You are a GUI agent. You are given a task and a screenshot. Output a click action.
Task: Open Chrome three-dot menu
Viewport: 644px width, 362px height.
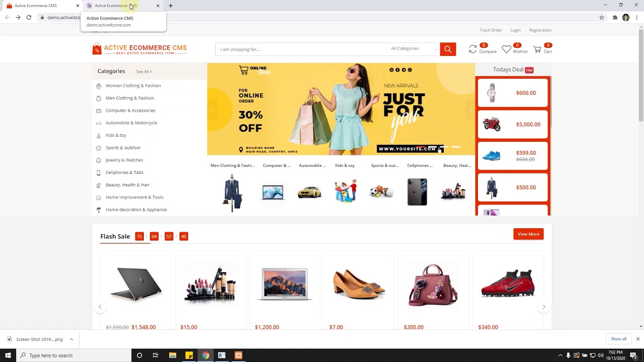pyautogui.click(x=637, y=17)
